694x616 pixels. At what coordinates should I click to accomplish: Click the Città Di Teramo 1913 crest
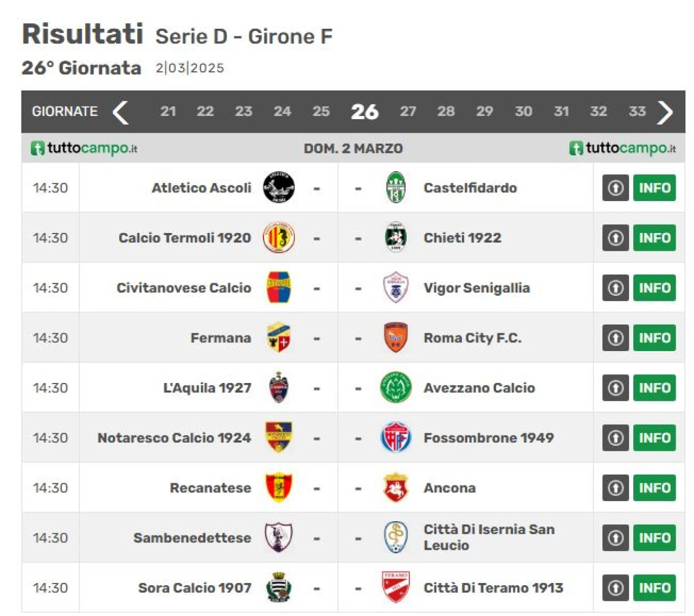[x=396, y=587]
